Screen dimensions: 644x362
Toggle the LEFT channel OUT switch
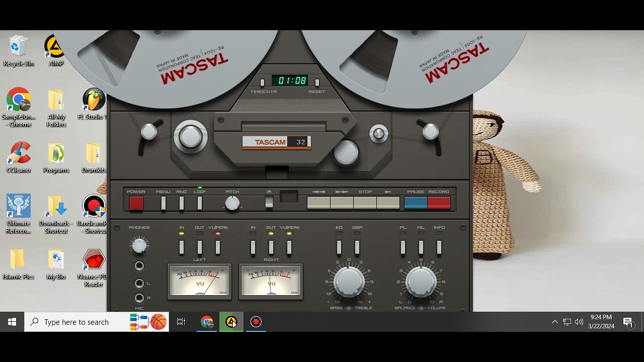(200, 247)
